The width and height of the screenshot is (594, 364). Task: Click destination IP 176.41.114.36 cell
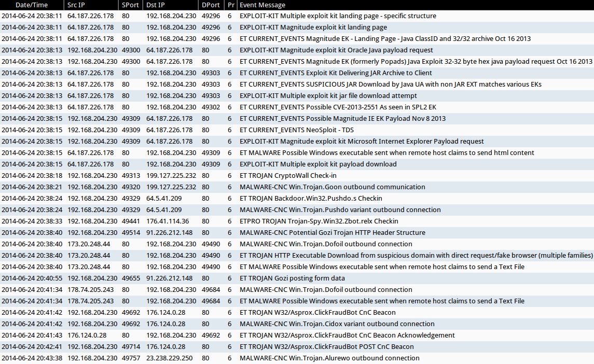(167, 221)
